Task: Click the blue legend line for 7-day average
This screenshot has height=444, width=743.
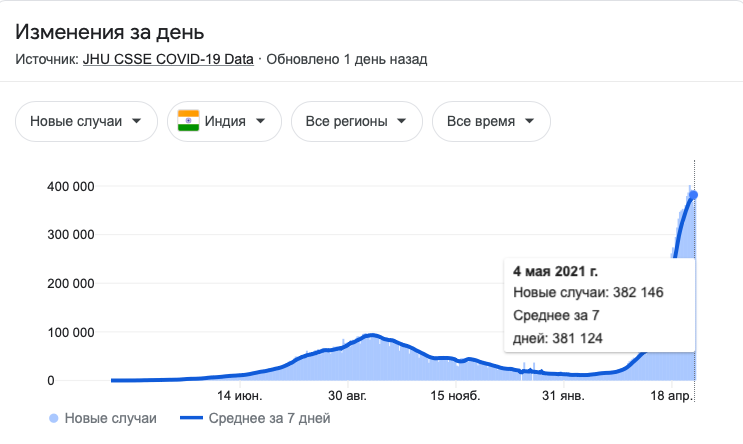Action: 191,418
